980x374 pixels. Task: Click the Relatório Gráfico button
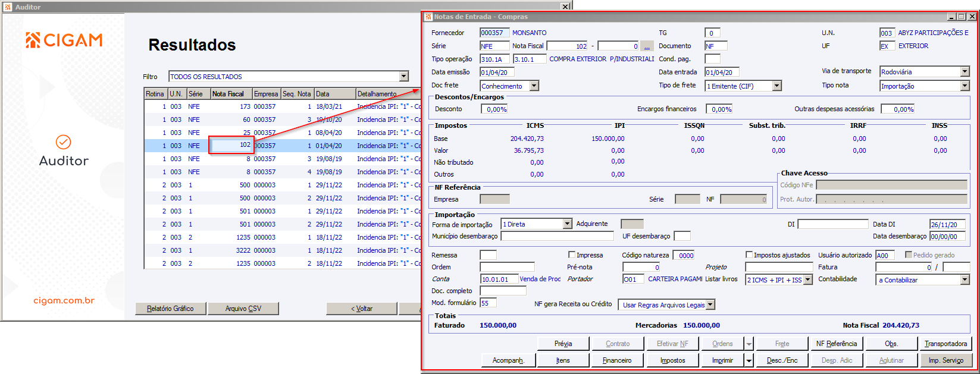171,309
